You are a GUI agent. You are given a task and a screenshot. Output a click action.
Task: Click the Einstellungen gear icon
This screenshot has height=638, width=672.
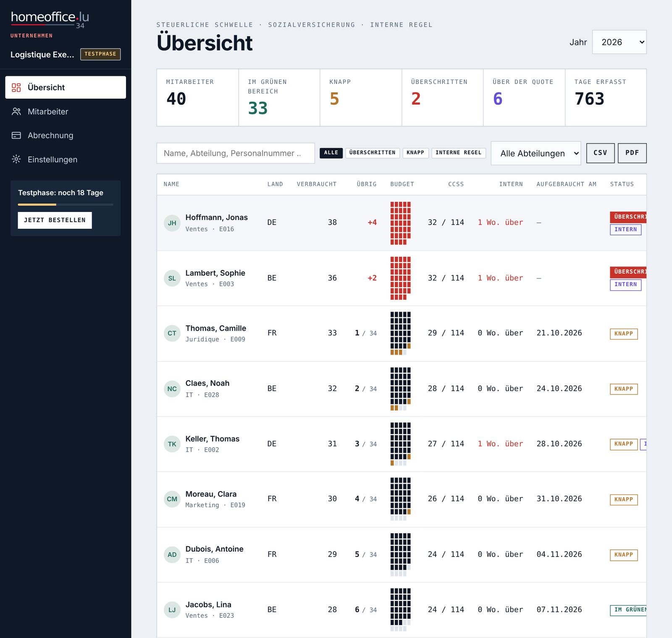click(x=16, y=159)
